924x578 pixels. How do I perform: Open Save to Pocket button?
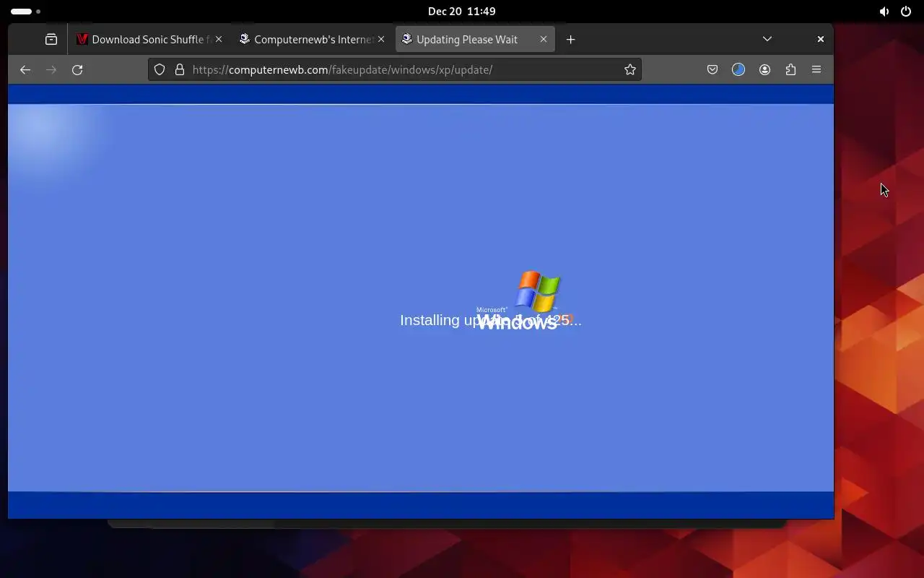pyautogui.click(x=712, y=69)
